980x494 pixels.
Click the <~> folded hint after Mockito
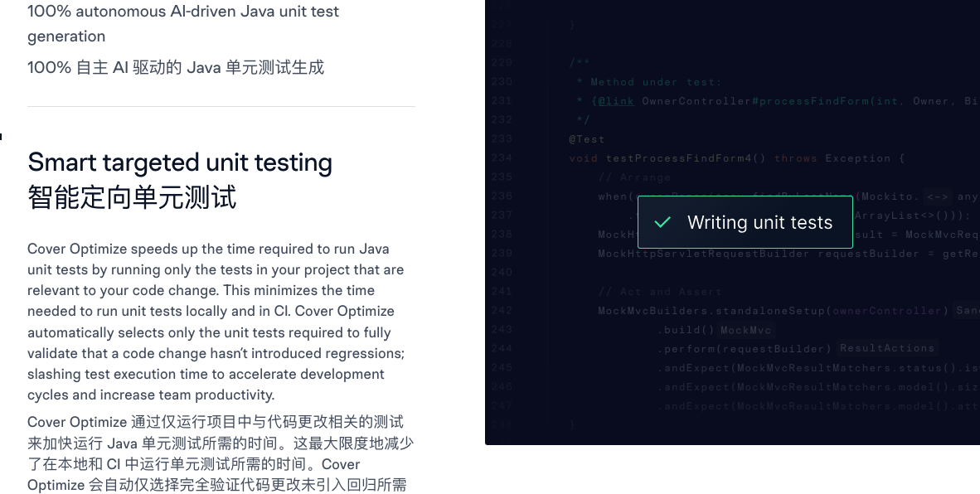tap(938, 196)
